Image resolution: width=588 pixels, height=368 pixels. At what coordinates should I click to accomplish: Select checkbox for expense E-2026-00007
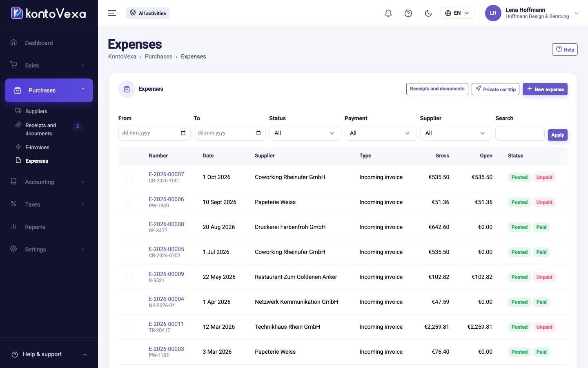coord(129,178)
